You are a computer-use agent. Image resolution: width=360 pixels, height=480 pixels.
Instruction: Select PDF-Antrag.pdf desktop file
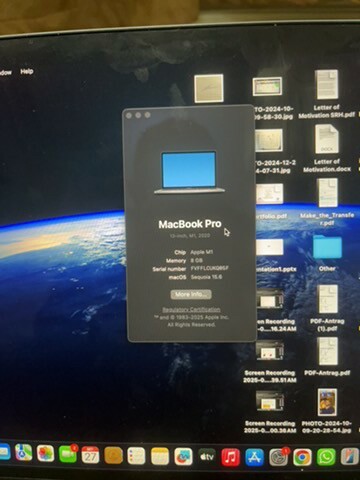327,351
